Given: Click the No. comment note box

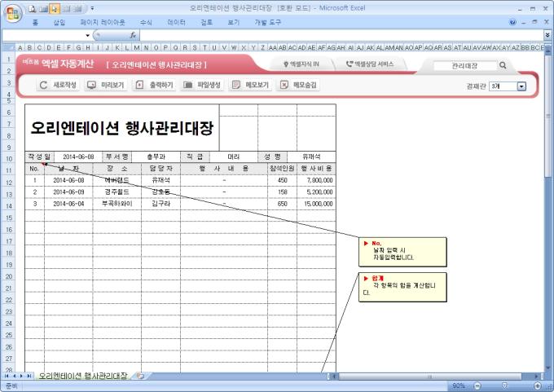Looking at the screenshot, I should (x=402, y=252).
